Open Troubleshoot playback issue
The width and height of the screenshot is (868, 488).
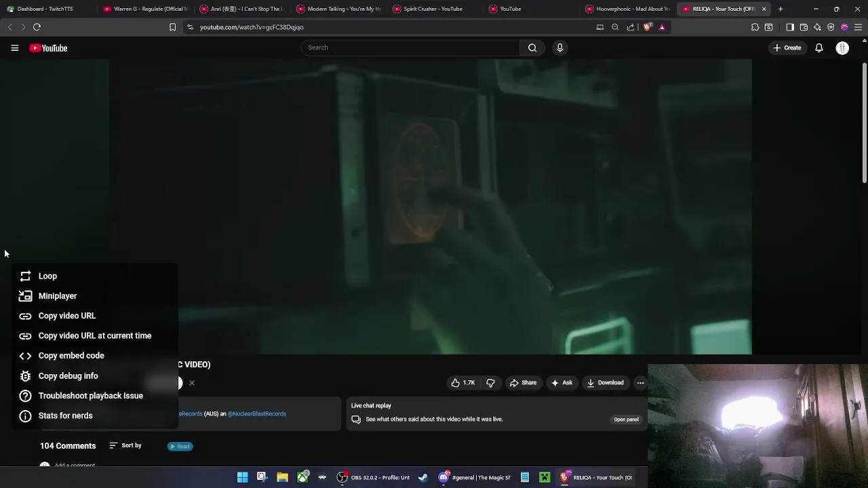coord(96,396)
